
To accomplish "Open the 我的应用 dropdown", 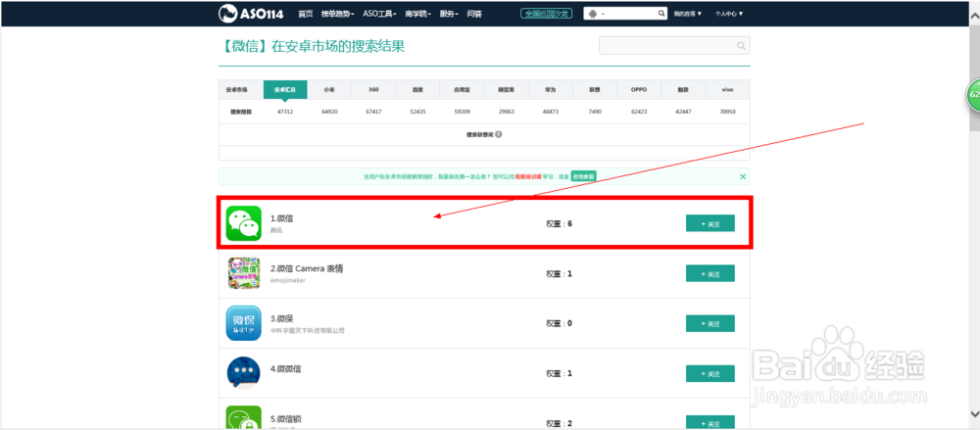I will 688,14.
